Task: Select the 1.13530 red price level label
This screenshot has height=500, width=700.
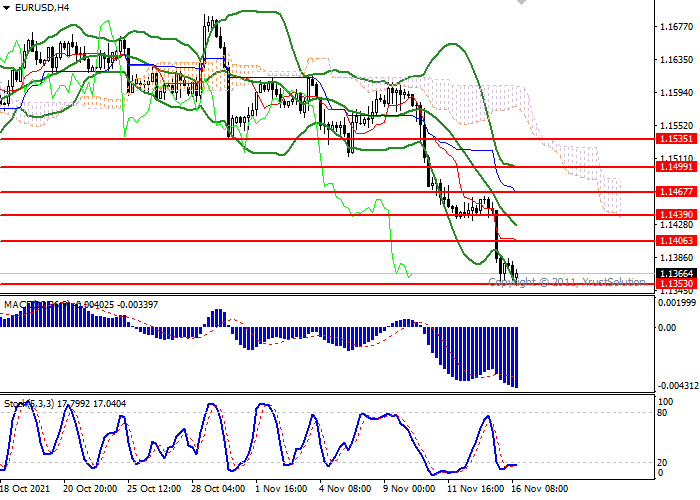Action: click(x=677, y=283)
